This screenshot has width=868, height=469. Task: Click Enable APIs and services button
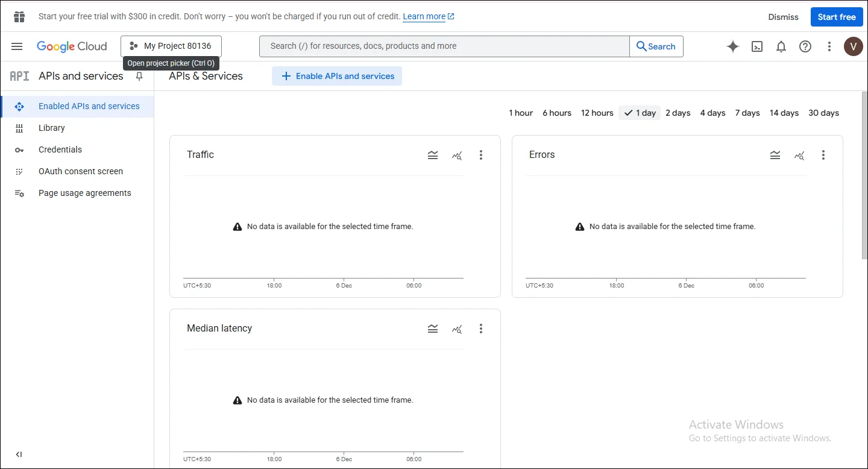(337, 76)
